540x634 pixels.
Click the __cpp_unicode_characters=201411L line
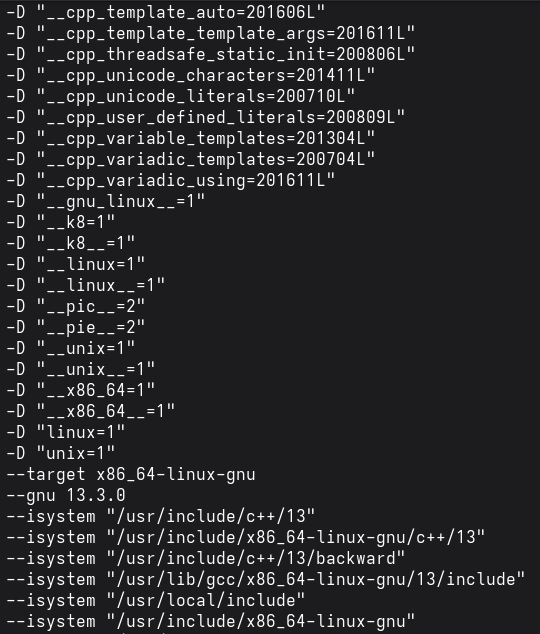click(191, 76)
